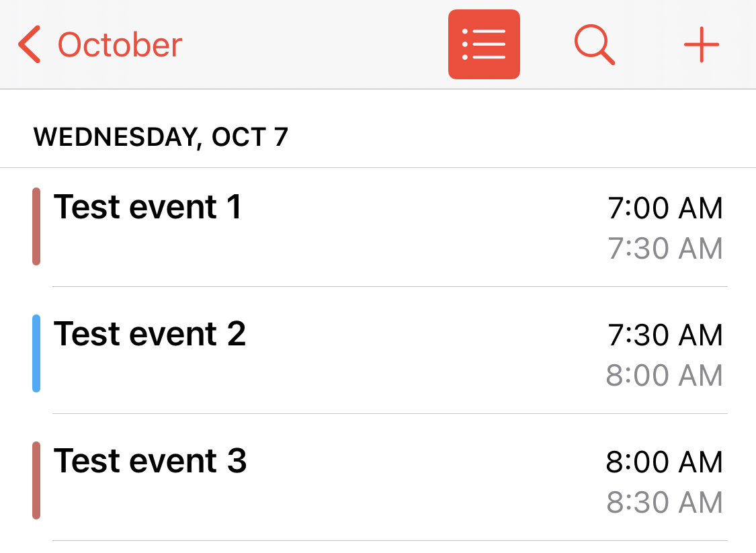Toggle the event list view button
Viewport: 756px width, 553px height.
click(x=484, y=44)
